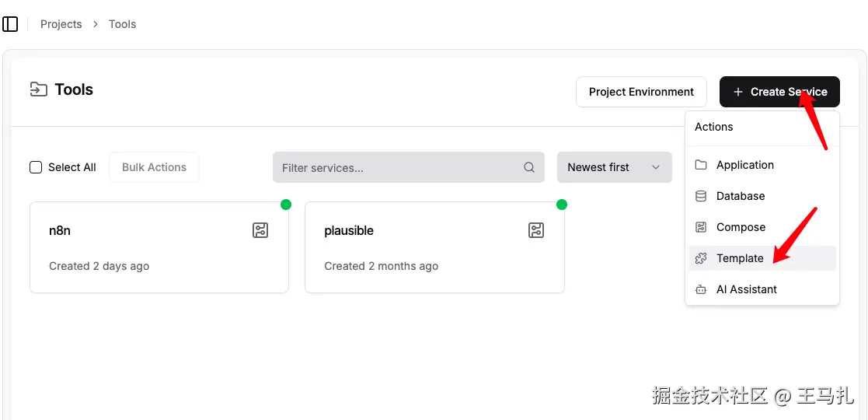This screenshot has height=420, width=868.
Task: Choose Compose from the Actions menu
Action: pyautogui.click(x=741, y=227)
